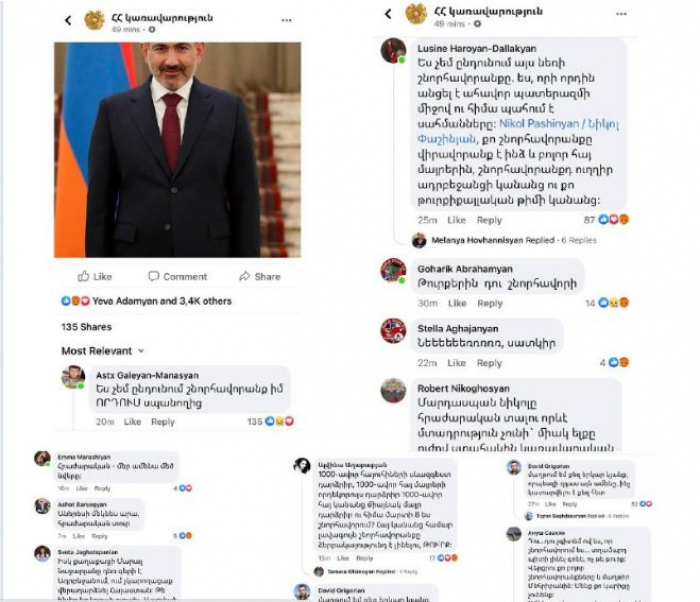This screenshot has width=700, height=602.
Task: Reply to Astx Galeyan-Manasyan's comment
Action: coord(162,422)
